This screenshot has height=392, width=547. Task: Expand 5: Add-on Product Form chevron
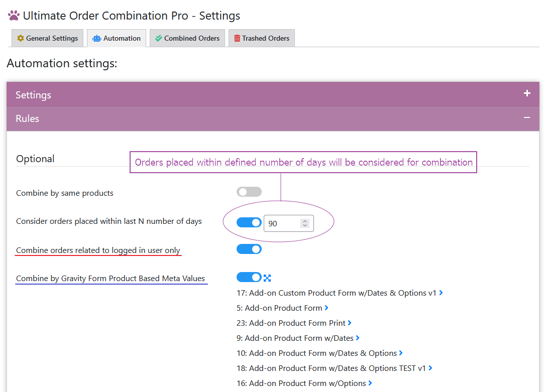coord(326,308)
